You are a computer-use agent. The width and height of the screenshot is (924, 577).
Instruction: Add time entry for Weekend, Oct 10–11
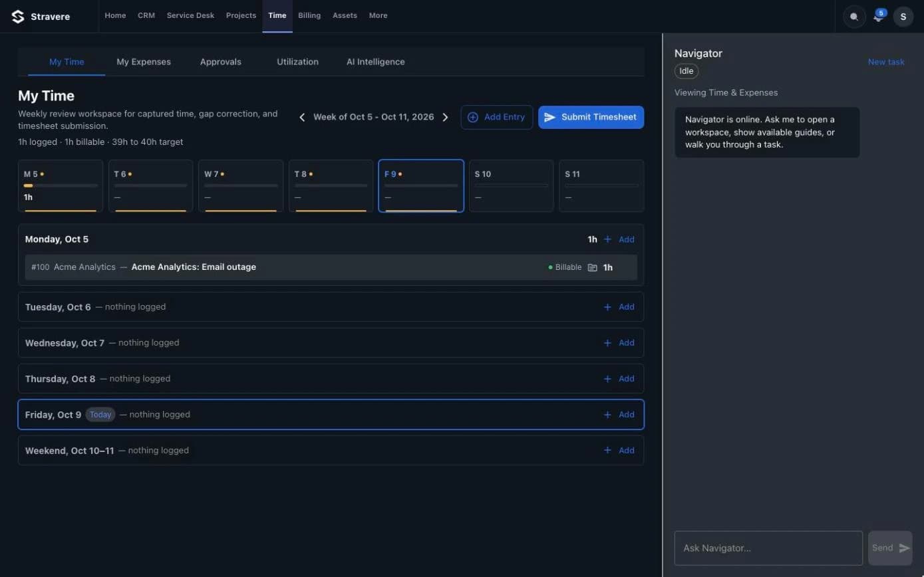pos(619,451)
